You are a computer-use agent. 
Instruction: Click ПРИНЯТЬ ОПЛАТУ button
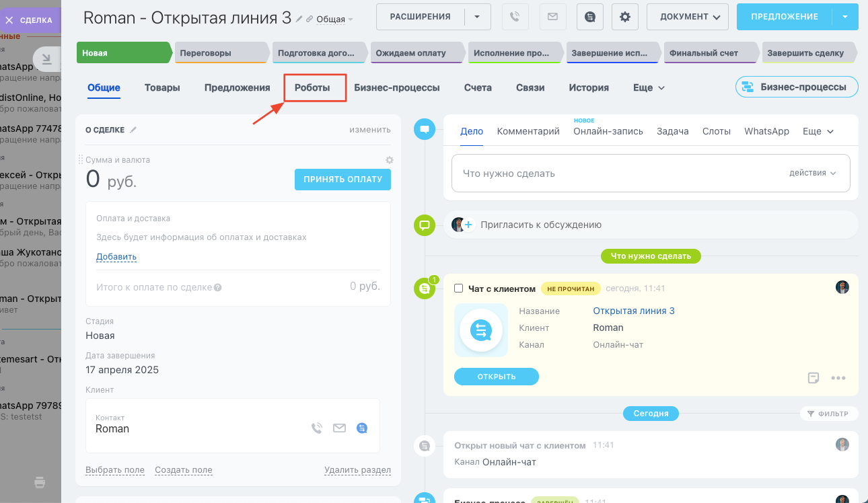(x=342, y=180)
